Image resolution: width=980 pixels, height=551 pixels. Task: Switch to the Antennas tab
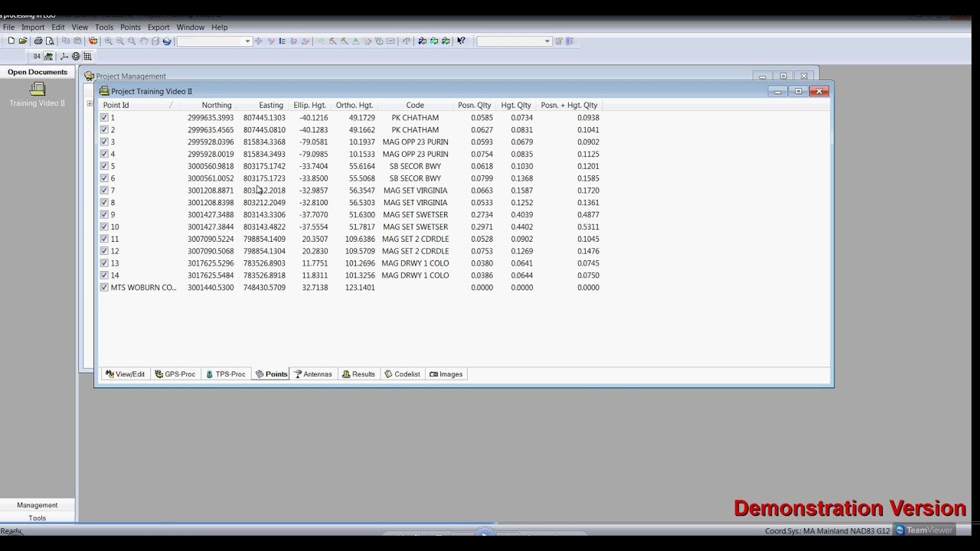(x=313, y=374)
